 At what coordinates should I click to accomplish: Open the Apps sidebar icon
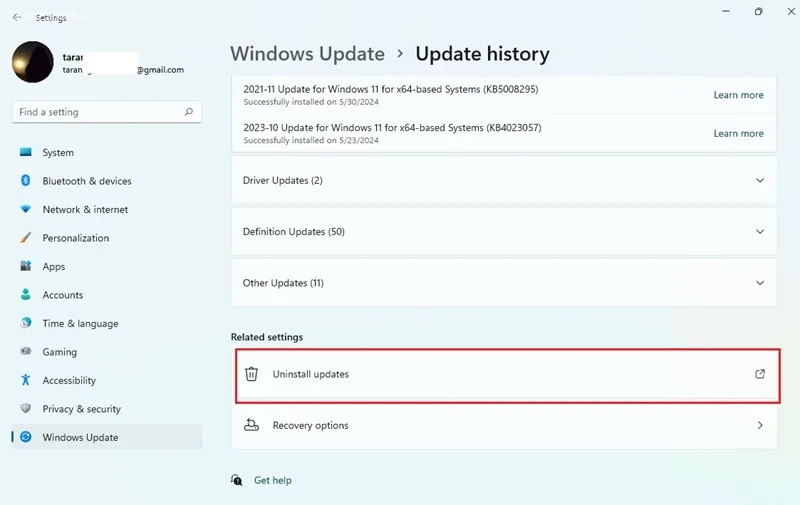point(26,266)
